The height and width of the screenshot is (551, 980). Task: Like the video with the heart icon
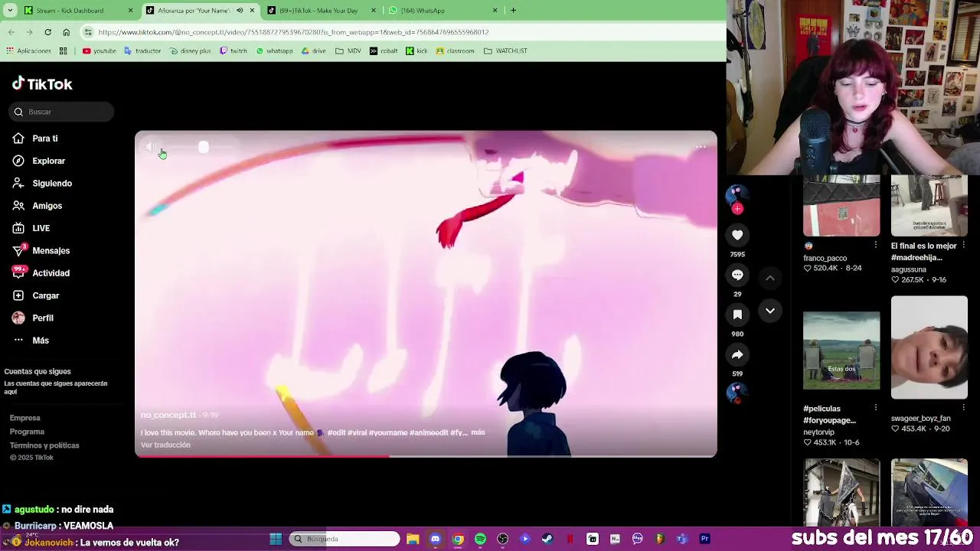(737, 235)
